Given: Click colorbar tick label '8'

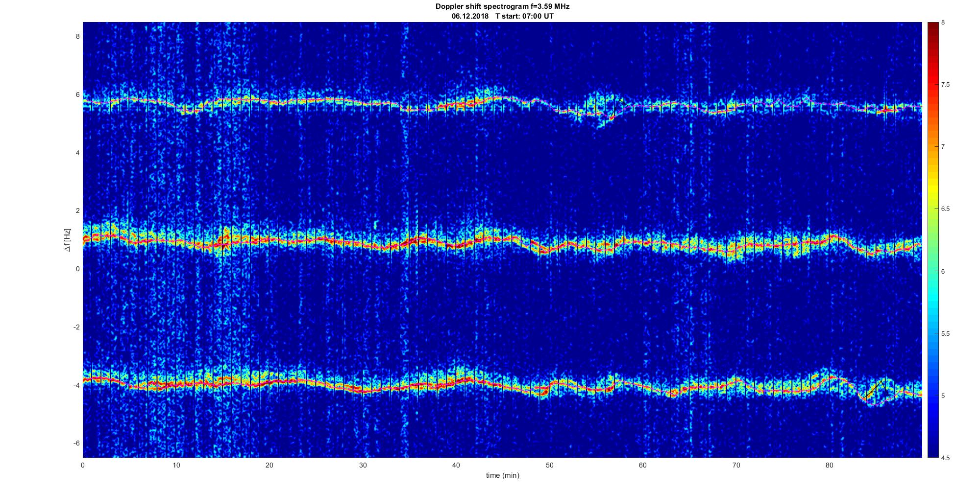Looking at the screenshot, I should tap(943, 23).
